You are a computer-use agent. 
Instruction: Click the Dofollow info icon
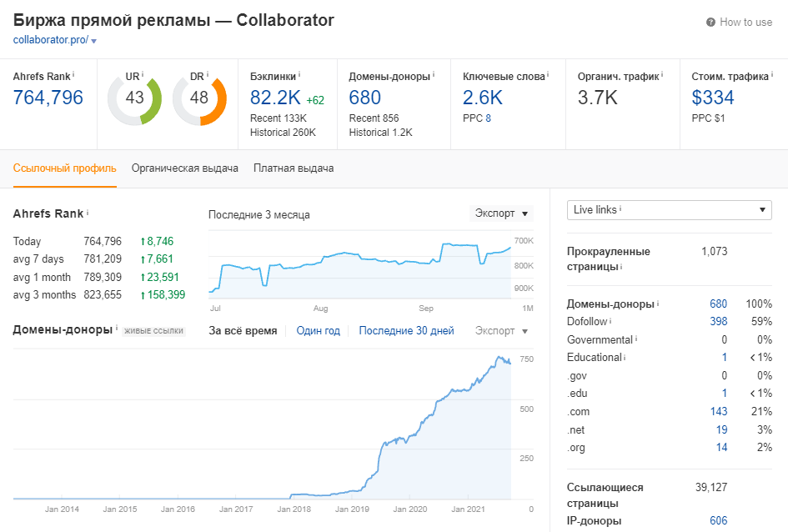[x=610, y=321]
